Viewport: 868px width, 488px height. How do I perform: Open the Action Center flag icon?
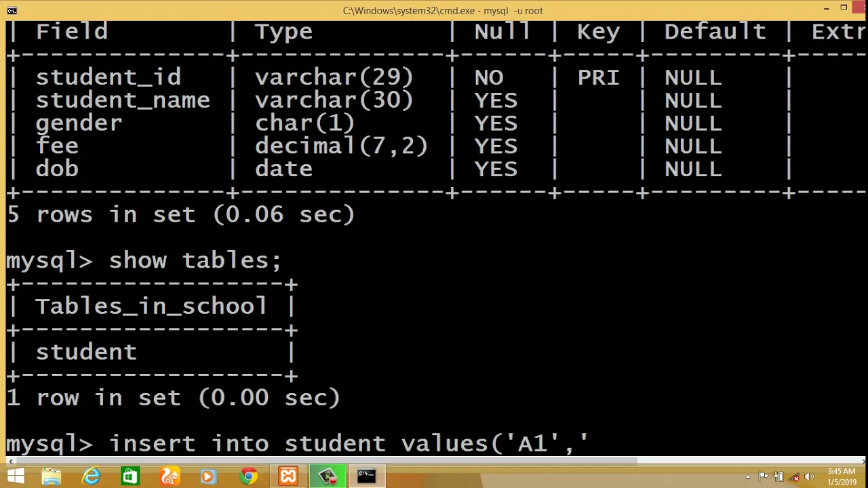tap(764, 477)
